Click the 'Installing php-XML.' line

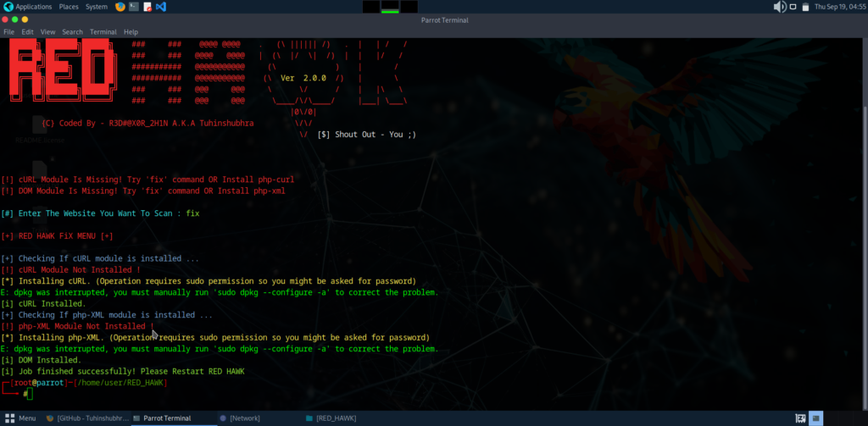coord(214,337)
